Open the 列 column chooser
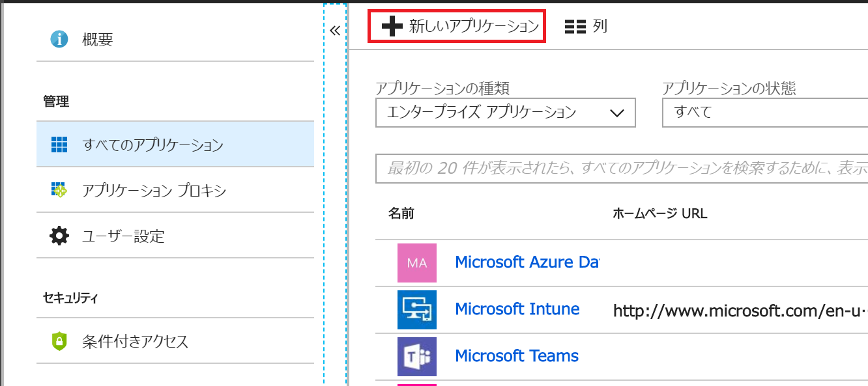Screen dimensions: 868x386 [586, 26]
